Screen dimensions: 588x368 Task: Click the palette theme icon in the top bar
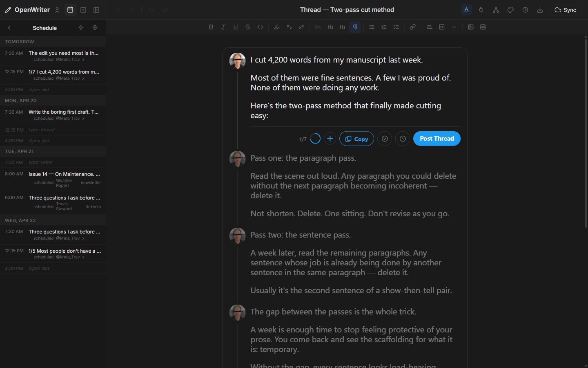510,9
